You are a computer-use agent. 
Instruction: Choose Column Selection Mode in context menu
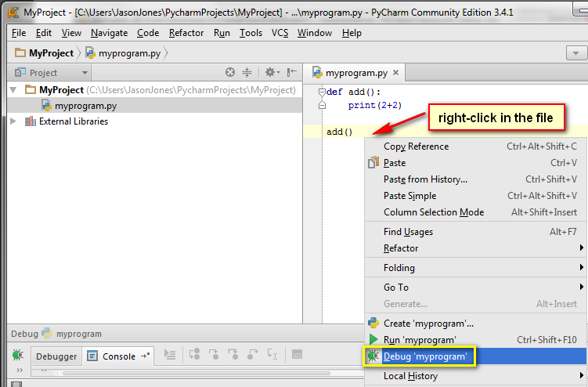(476, 212)
